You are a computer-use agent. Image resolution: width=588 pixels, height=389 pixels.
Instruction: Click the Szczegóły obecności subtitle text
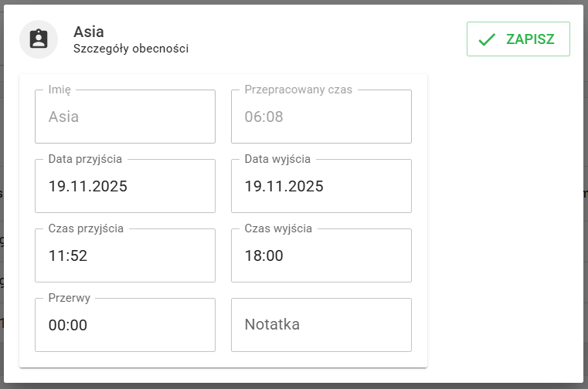pos(131,49)
